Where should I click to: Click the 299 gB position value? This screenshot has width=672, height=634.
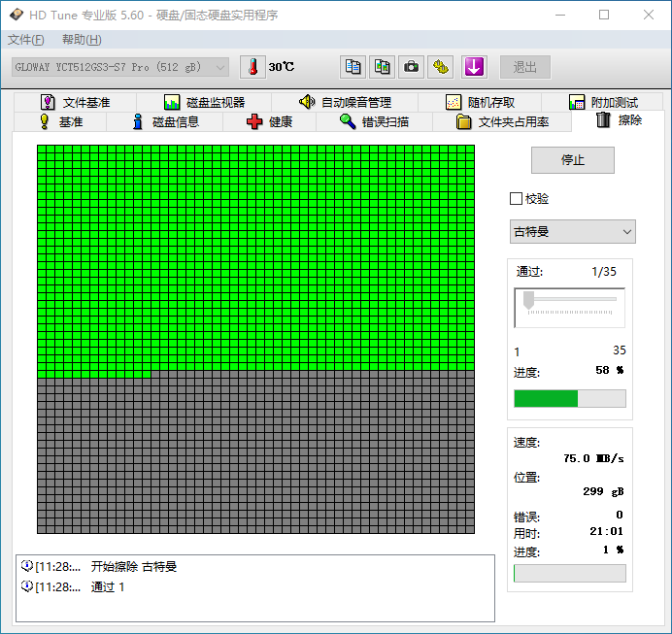603,492
